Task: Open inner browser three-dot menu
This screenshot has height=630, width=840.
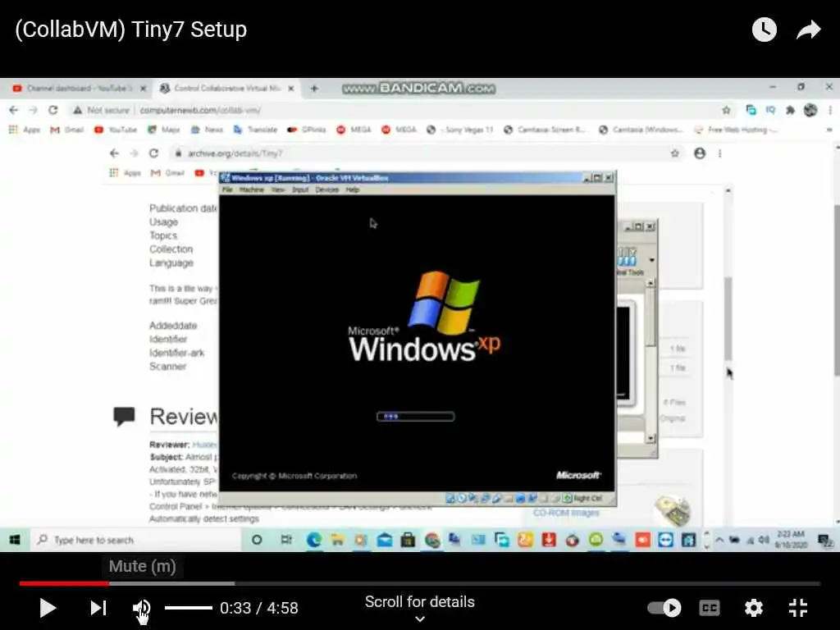Action: (x=720, y=153)
